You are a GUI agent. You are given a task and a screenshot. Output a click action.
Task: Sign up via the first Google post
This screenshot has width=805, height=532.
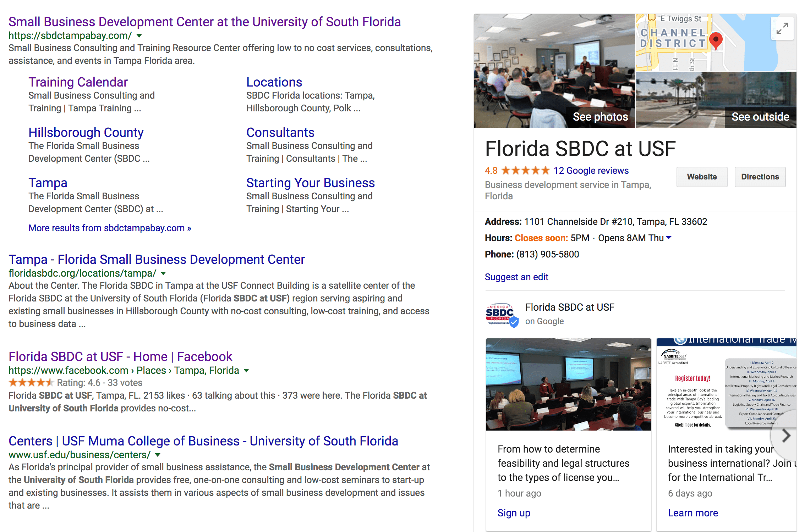tap(514, 512)
